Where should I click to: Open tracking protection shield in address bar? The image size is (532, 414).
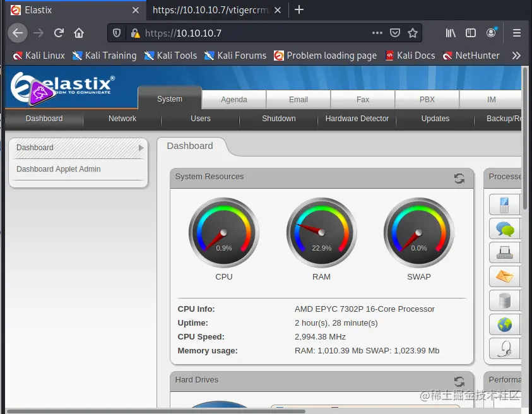(x=117, y=33)
